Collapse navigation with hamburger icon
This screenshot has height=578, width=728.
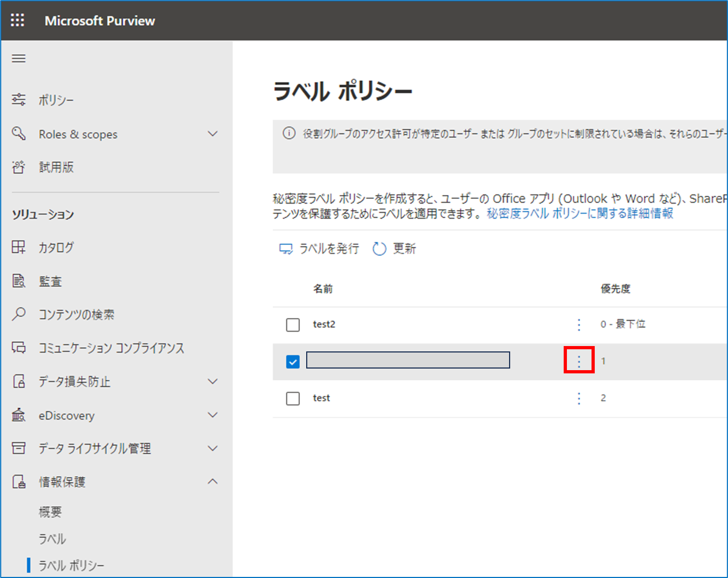[x=19, y=58]
